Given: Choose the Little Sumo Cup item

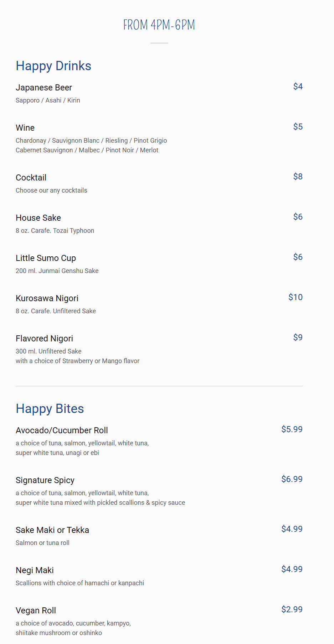Looking at the screenshot, I should [46, 258].
